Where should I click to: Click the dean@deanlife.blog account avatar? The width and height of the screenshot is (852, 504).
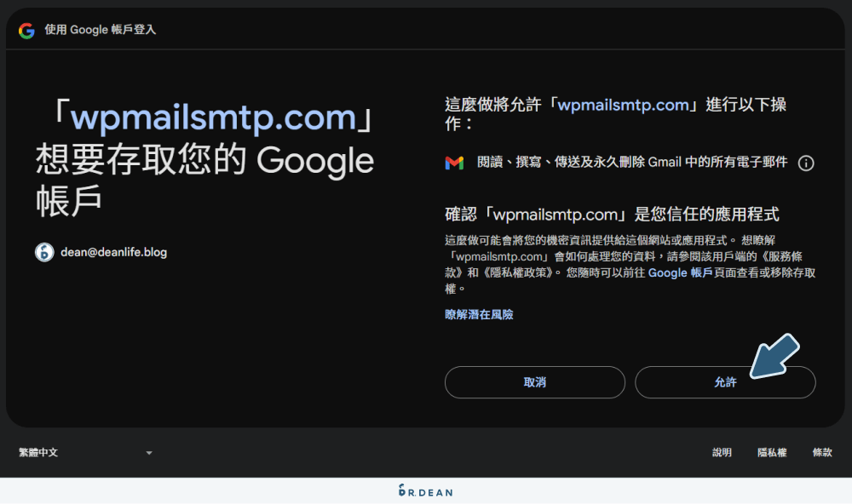pos(43,252)
